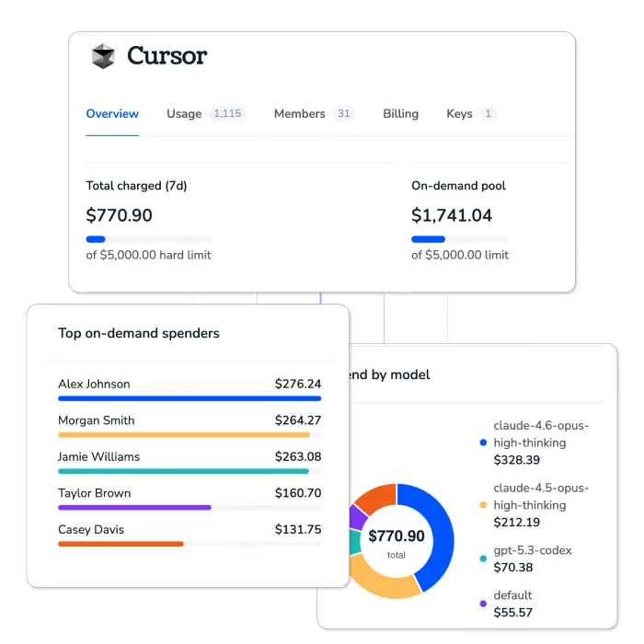The image size is (644, 644).
Task: Click the 1,115 usage count badge
Action: click(x=227, y=113)
